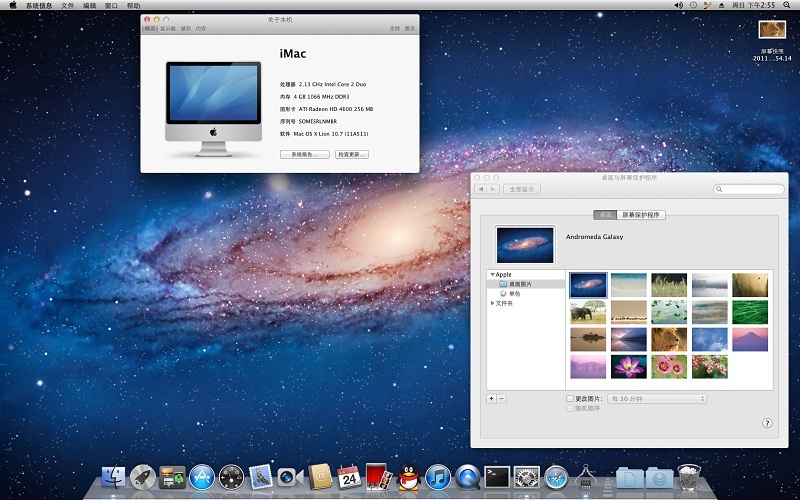Open Safari compass icon in dock
Image resolution: width=800 pixels, height=500 pixels.
[556, 477]
